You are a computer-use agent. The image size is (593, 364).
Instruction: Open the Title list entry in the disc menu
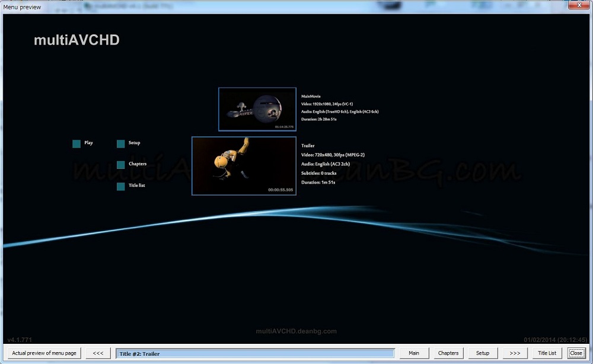[x=136, y=185]
